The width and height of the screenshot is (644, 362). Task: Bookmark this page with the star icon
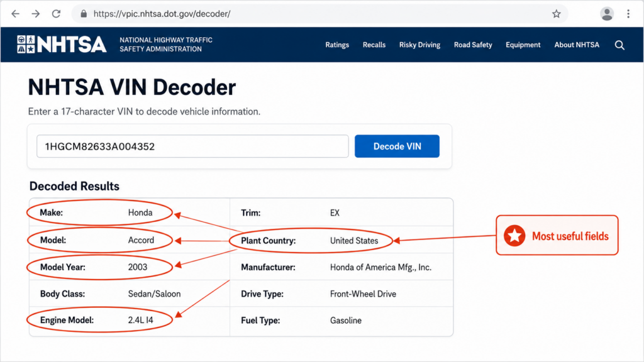(x=556, y=14)
